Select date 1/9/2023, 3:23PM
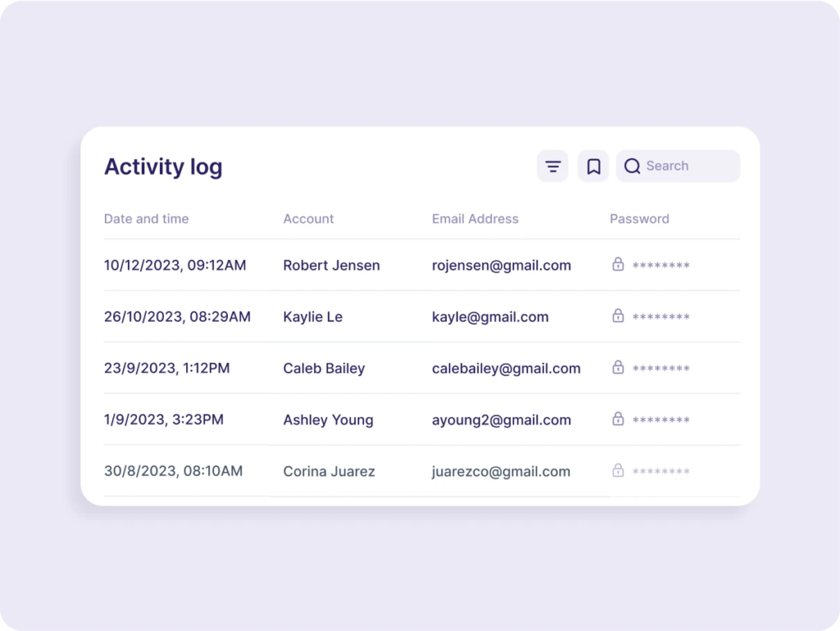Screen dimensions: 840x631 click(163, 419)
